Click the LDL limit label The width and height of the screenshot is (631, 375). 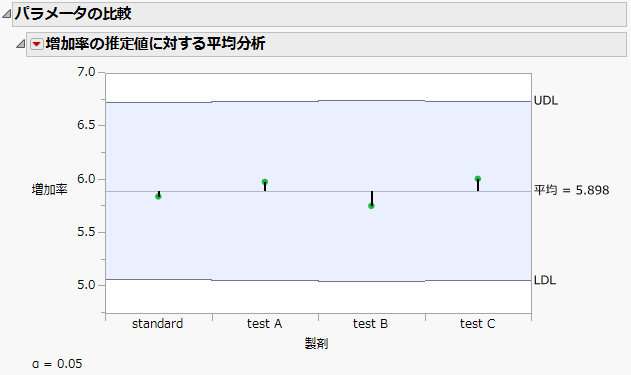pyautogui.click(x=545, y=280)
